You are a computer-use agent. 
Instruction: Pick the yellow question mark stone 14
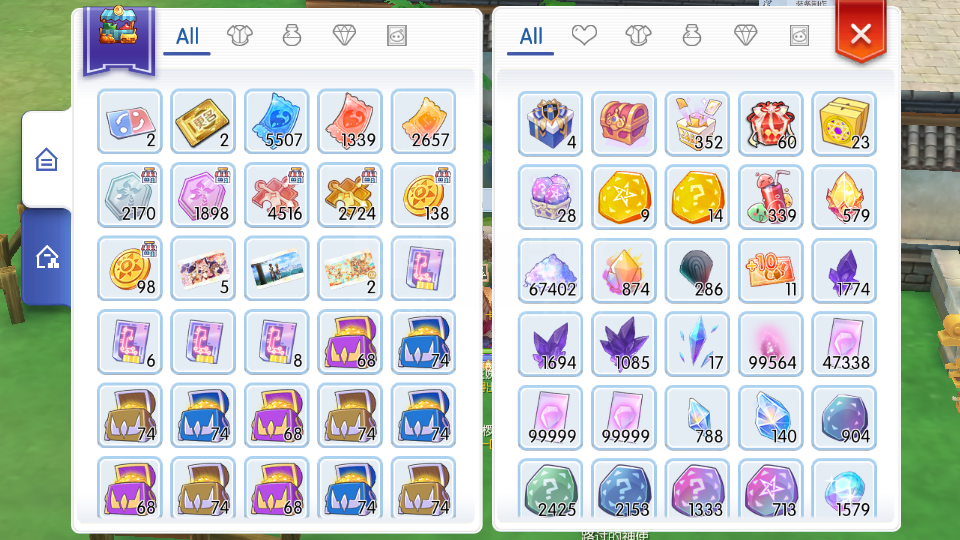click(697, 197)
